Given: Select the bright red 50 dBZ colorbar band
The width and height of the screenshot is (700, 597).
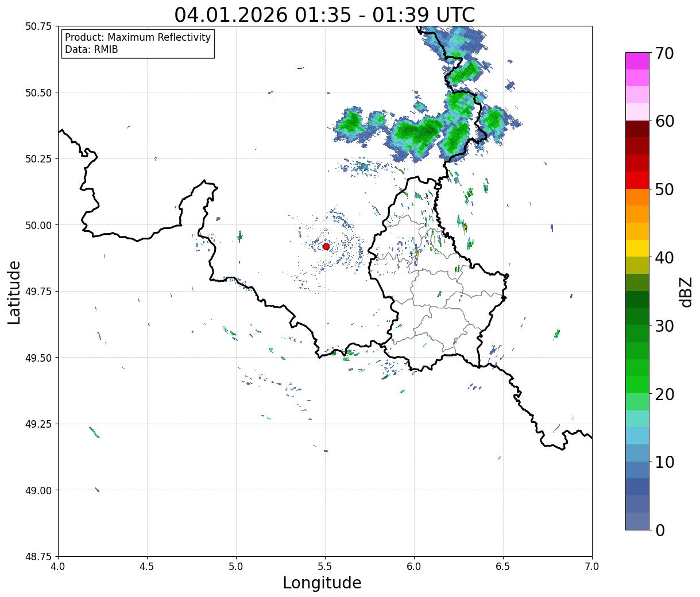Looking at the screenshot, I should click(637, 180).
